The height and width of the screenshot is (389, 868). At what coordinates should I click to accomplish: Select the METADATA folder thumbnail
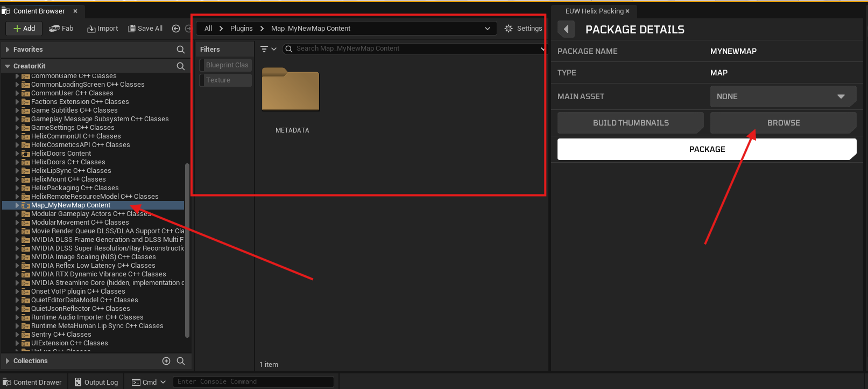(x=291, y=91)
